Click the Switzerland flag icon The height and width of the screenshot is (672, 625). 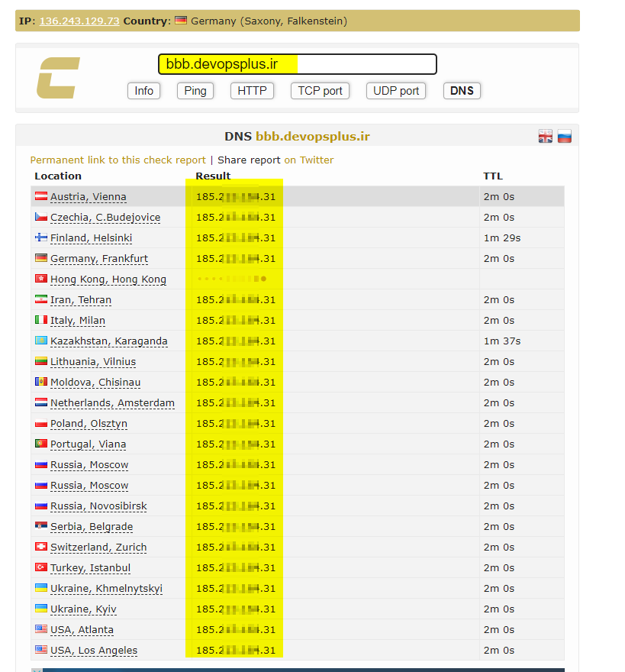click(41, 548)
